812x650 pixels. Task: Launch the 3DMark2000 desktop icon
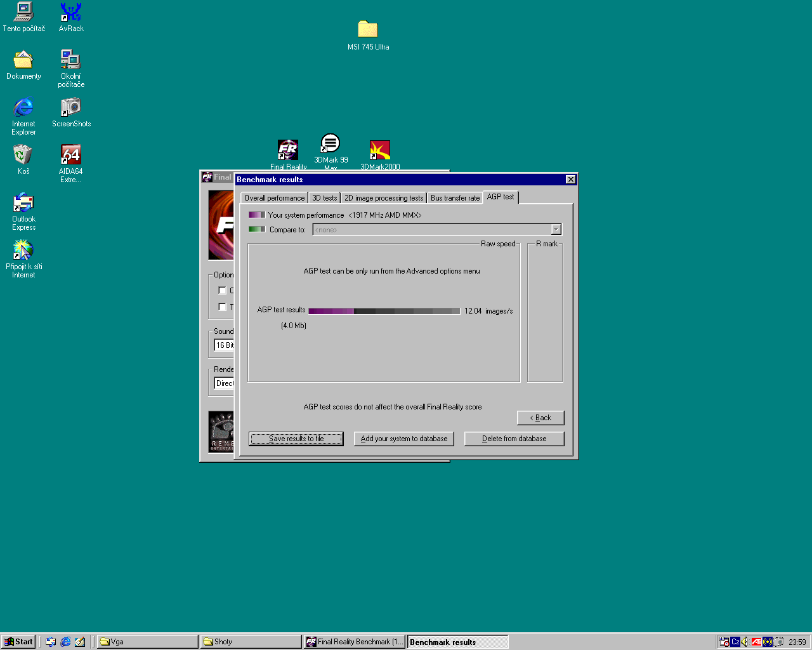pos(380,150)
